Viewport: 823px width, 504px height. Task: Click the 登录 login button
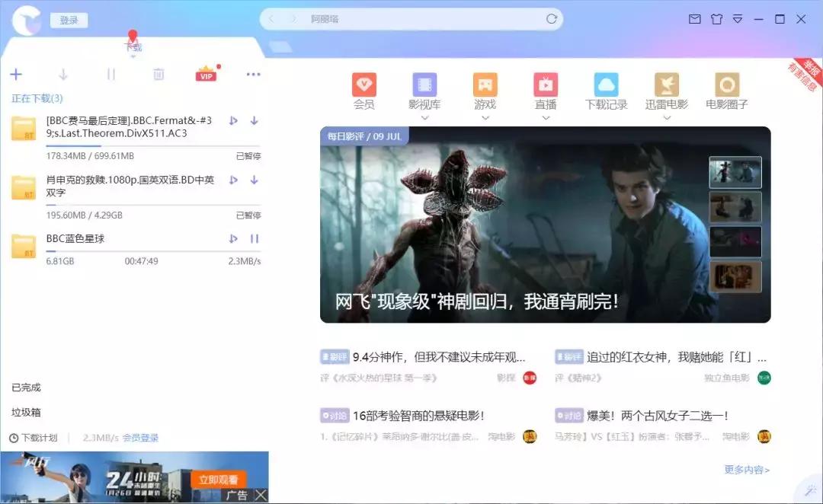click(68, 20)
